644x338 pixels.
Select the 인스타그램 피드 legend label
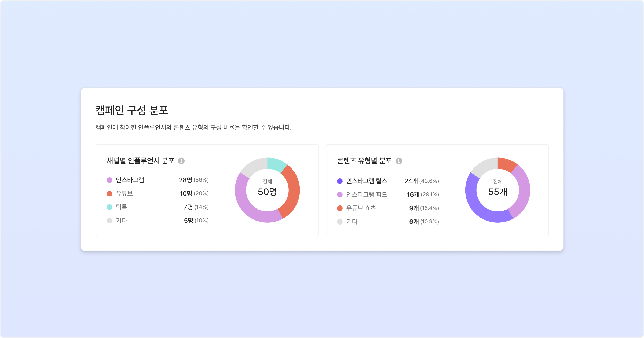click(x=367, y=195)
